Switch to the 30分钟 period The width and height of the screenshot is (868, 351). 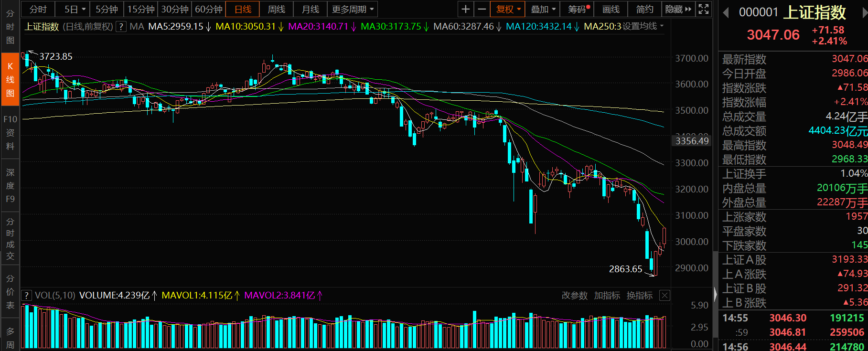(175, 9)
